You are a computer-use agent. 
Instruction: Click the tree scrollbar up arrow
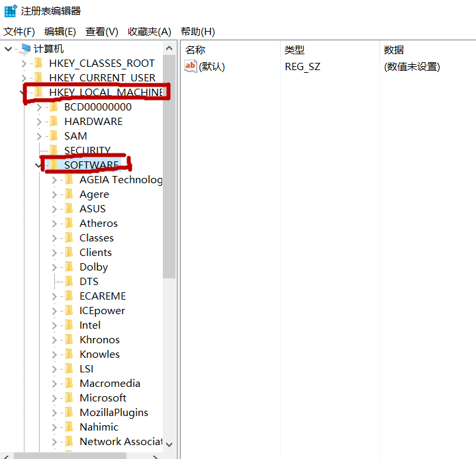(169, 48)
